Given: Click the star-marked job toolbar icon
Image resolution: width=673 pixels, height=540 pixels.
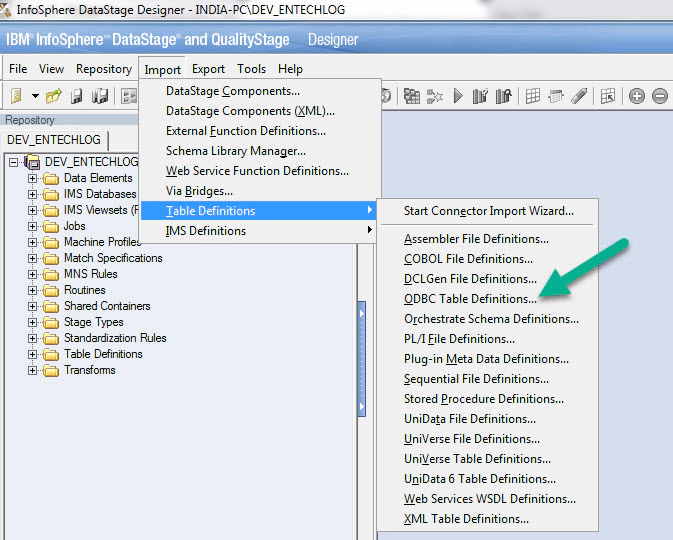Looking at the screenshot, I should coord(434,96).
